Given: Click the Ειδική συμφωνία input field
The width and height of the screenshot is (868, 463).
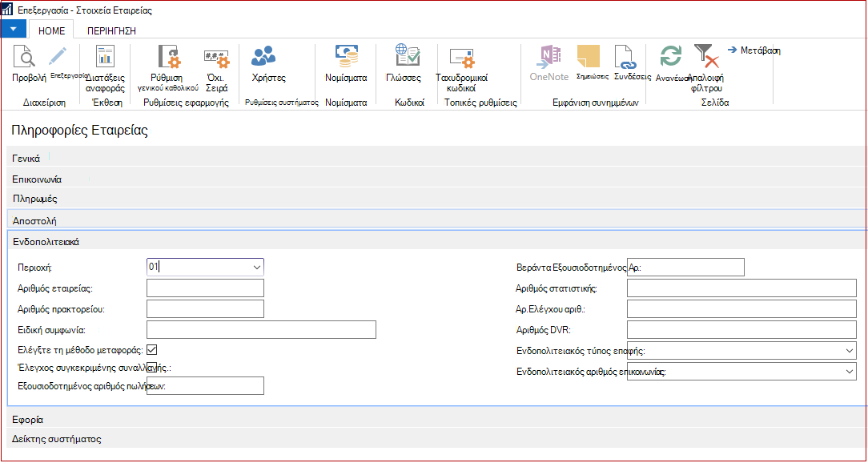Looking at the screenshot, I should pyautogui.click(x=261, y=329).
